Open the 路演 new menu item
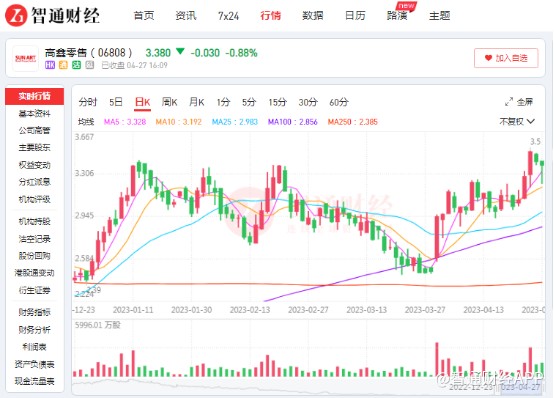Image resolution: width=554 pixels, height=398 pixels. pyautogui.click(x=397, y=16)
